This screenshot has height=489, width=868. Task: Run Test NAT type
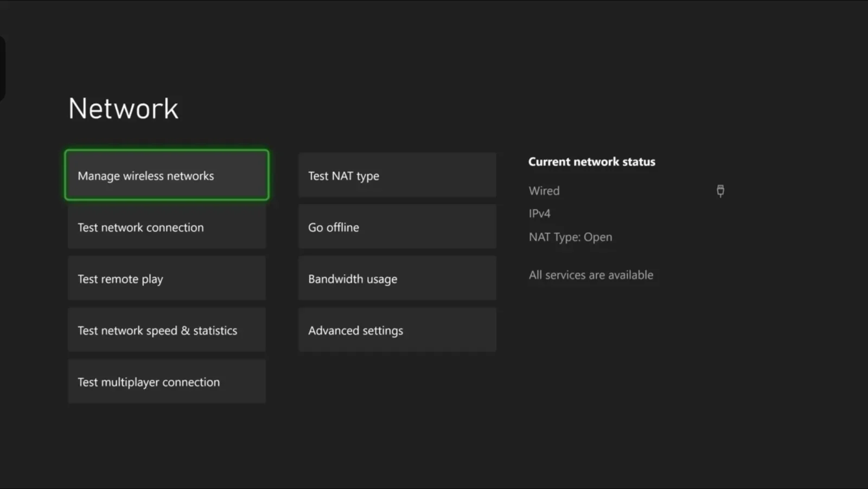(x=397, y=175)
